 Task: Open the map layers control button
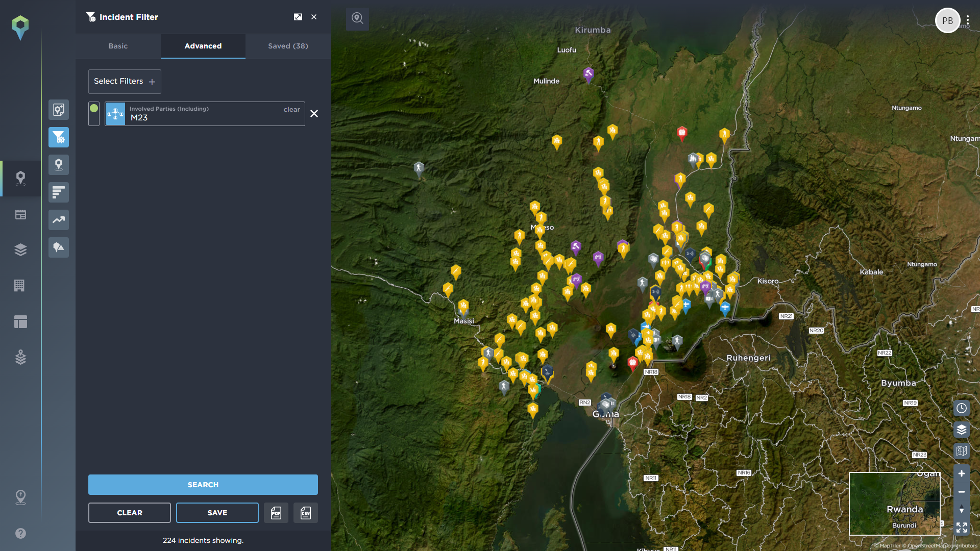tap(962, 430)
